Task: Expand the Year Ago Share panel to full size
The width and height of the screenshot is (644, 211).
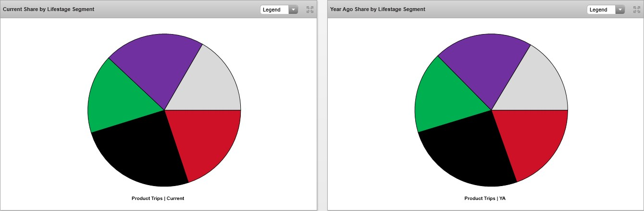Action: point(637,10)
